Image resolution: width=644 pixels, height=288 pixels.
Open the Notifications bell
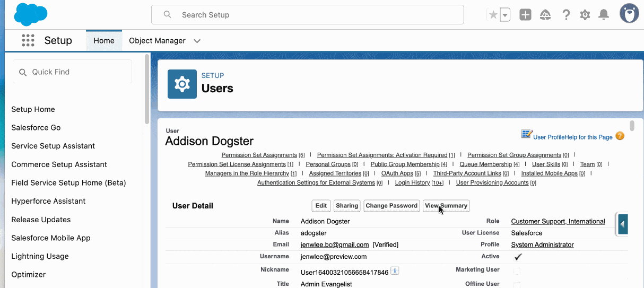pos(604,15)
